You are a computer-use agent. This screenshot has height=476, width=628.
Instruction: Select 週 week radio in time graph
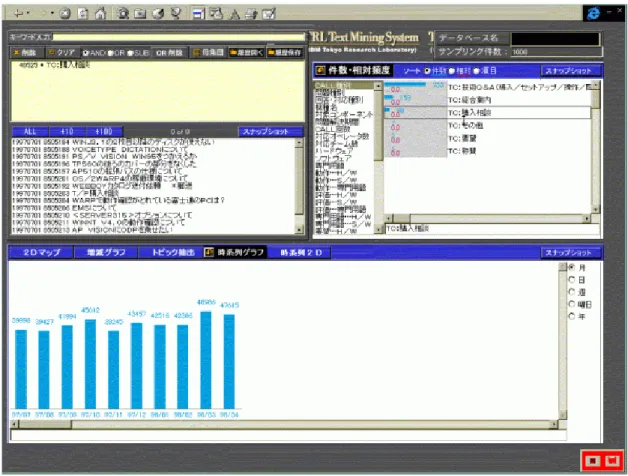click(x=572, y=292)
